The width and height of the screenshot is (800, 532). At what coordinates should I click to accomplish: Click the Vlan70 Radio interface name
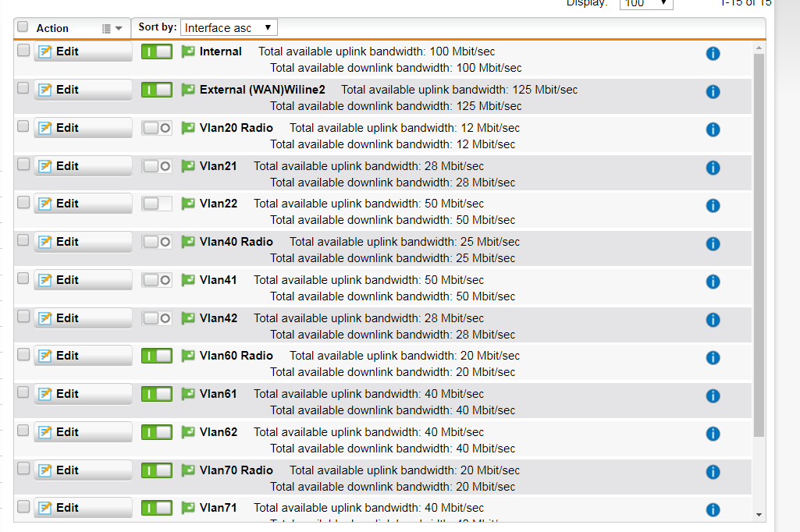pyautogui.click(x=236, y=470)
